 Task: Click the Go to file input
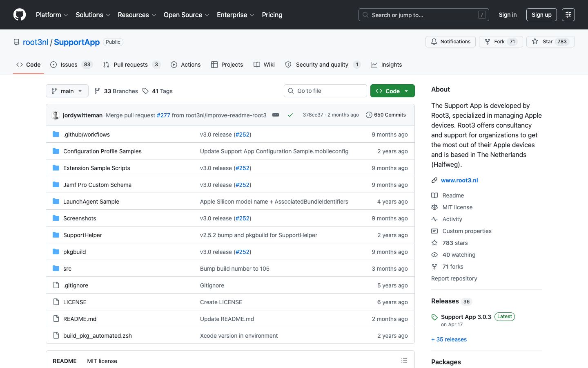coord(325,91)
